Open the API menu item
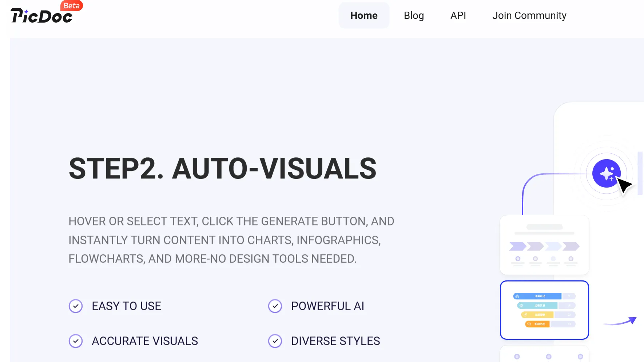The height and width of the screenshot is (362, 644). 458,16
